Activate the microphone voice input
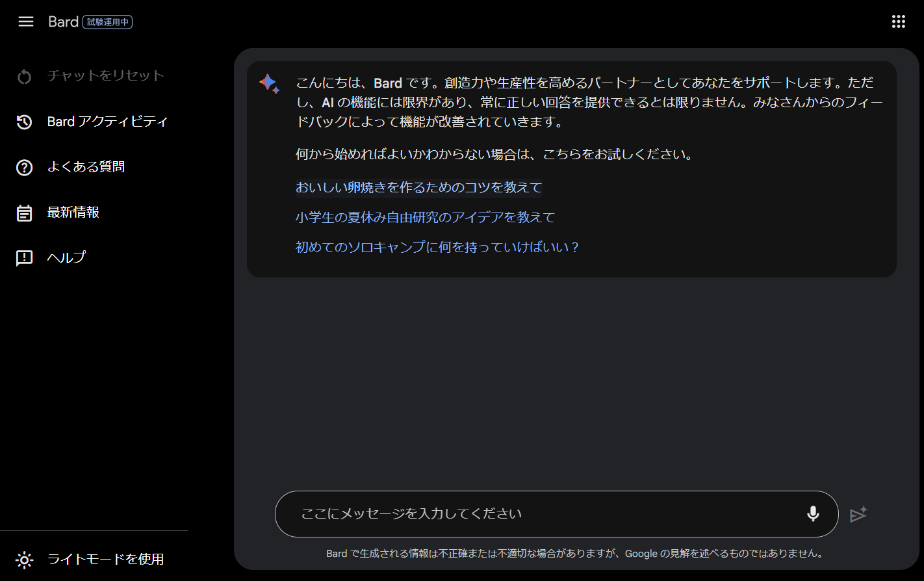 point(813,514)
